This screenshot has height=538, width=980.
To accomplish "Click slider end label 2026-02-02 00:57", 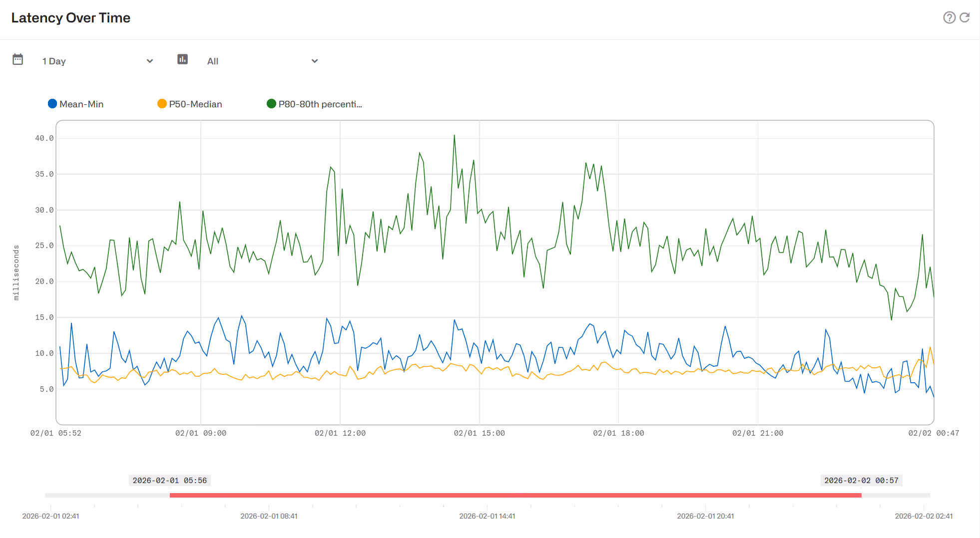I will 862,481.
